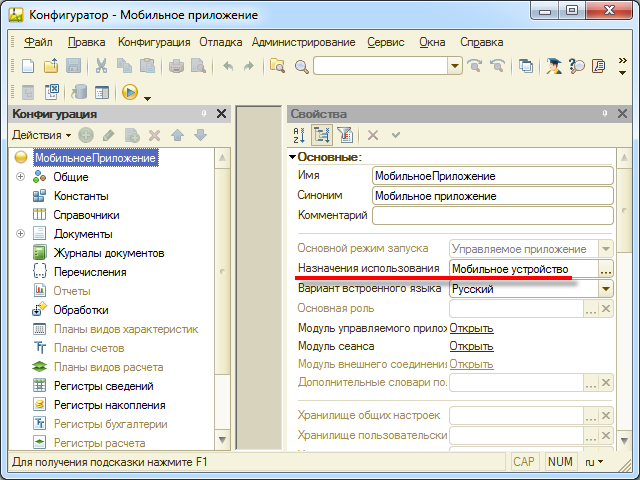Image resolution: width=640 pixels, height=480 pixels.
Task: Click the Update database configuration icon
Action: point(79,92)
